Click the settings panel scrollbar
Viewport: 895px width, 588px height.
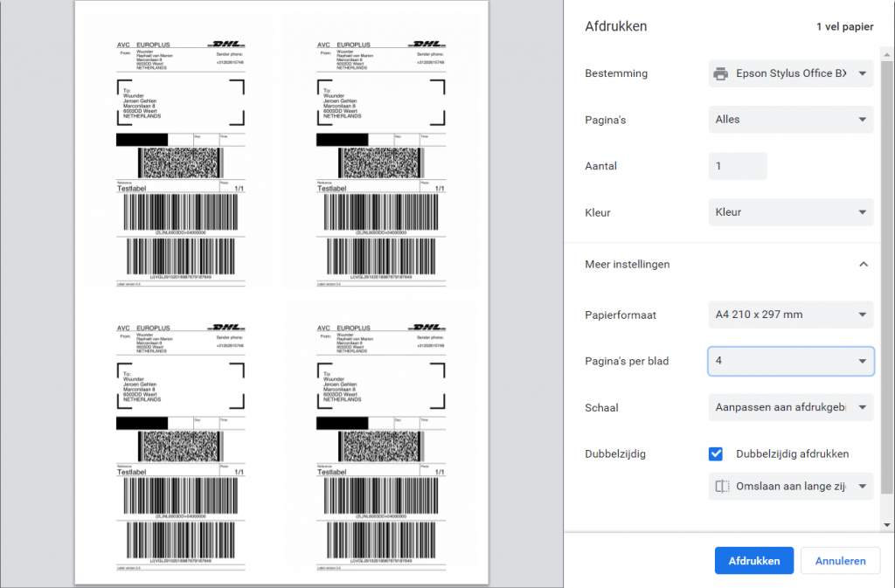click(x=886, y=277)
